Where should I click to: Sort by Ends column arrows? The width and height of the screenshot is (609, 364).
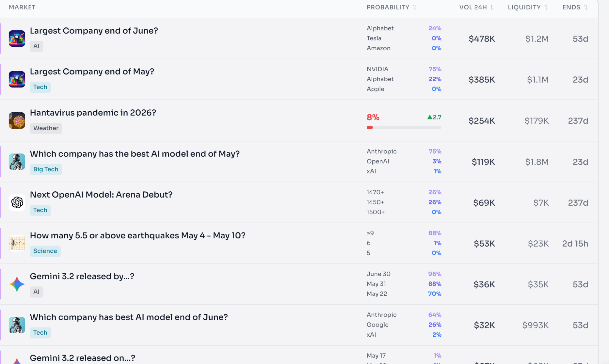pos(586,7)
